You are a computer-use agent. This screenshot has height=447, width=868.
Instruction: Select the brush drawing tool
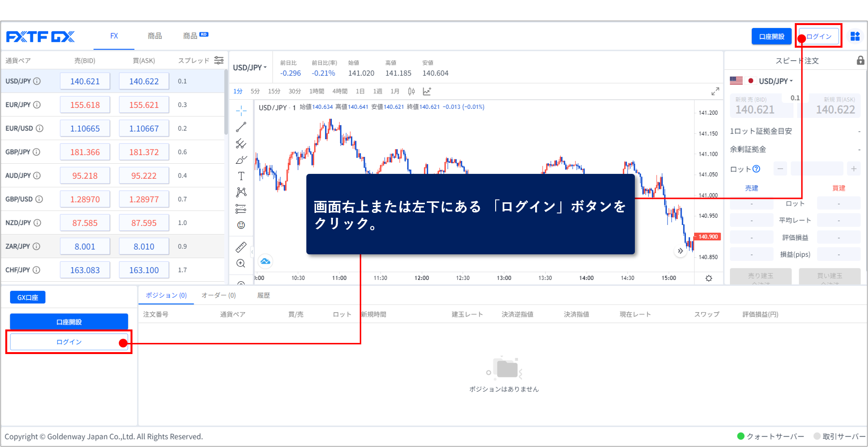pyautogui.click(x=241, y=160)
